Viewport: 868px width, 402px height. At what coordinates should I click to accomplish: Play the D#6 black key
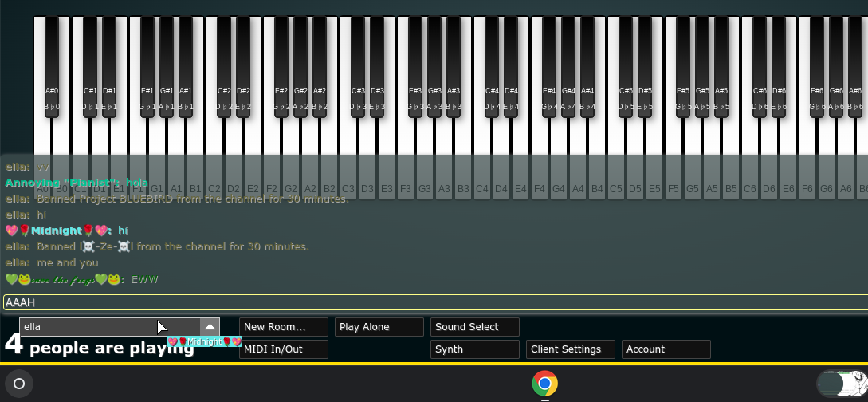[779, 66]
